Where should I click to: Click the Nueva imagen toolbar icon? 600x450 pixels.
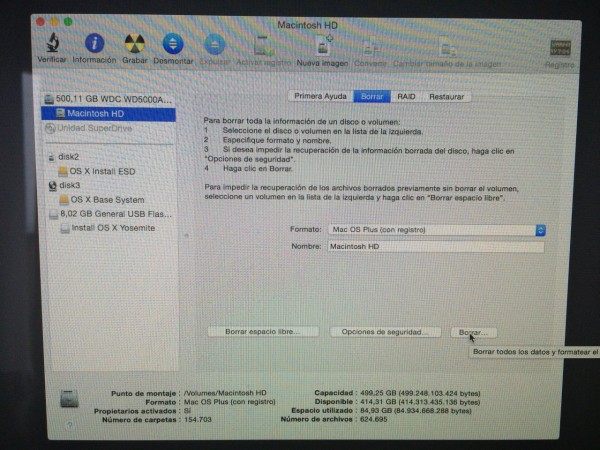pos(323,47)
